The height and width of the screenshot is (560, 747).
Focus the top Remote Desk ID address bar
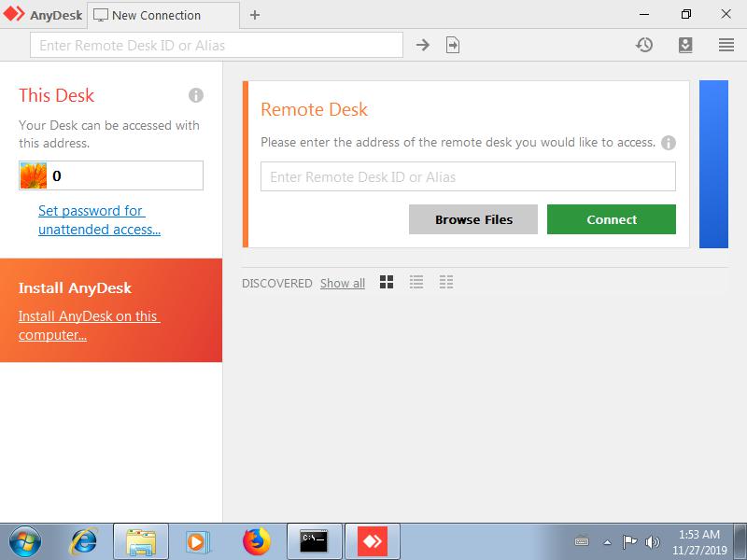217,45
